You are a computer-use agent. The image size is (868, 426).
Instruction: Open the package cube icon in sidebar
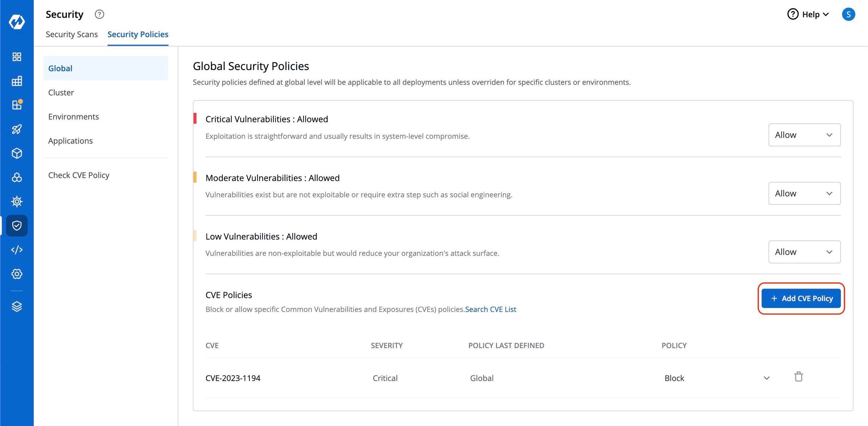[17, 153]
